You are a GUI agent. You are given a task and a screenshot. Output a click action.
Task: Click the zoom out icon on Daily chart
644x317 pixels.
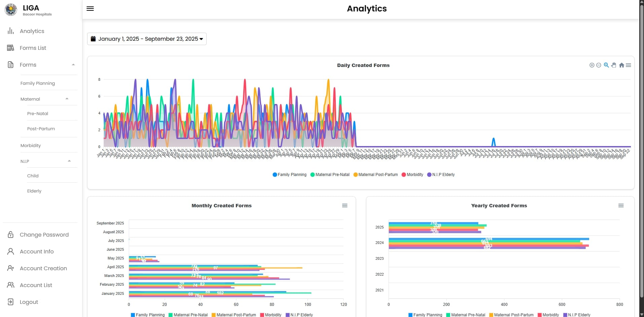(599, 65)
